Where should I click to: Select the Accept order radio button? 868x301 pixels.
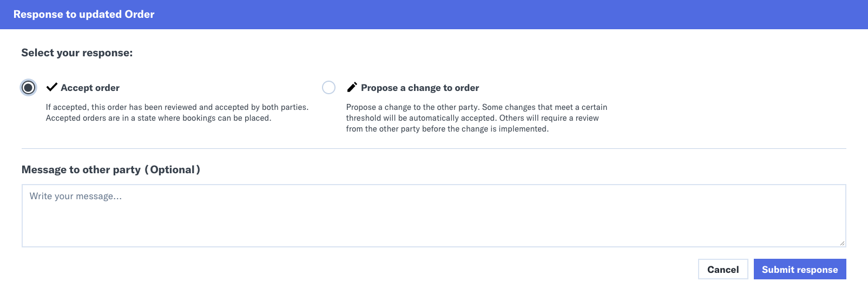click(x=29, y=87)
